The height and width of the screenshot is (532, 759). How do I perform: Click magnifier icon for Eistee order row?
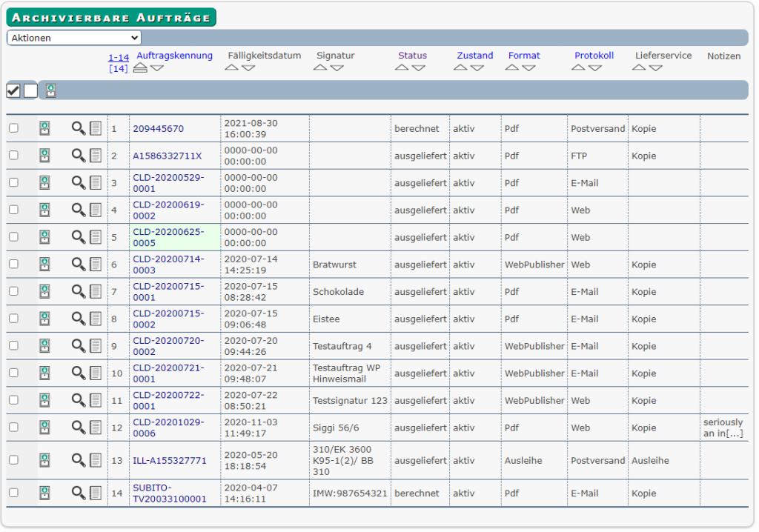coord(79,318)
